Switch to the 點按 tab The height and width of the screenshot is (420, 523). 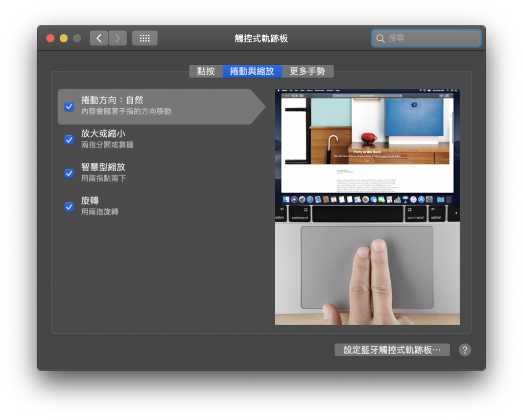[206, 71]
